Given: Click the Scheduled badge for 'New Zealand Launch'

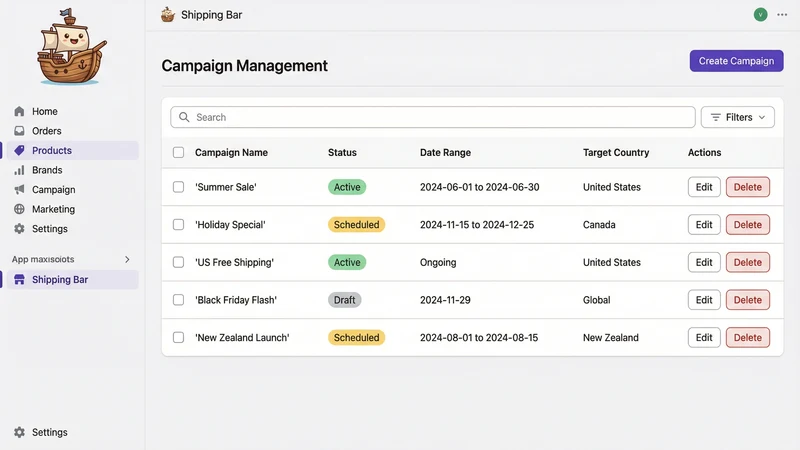Looking at the screenshot, I should 356,338.
